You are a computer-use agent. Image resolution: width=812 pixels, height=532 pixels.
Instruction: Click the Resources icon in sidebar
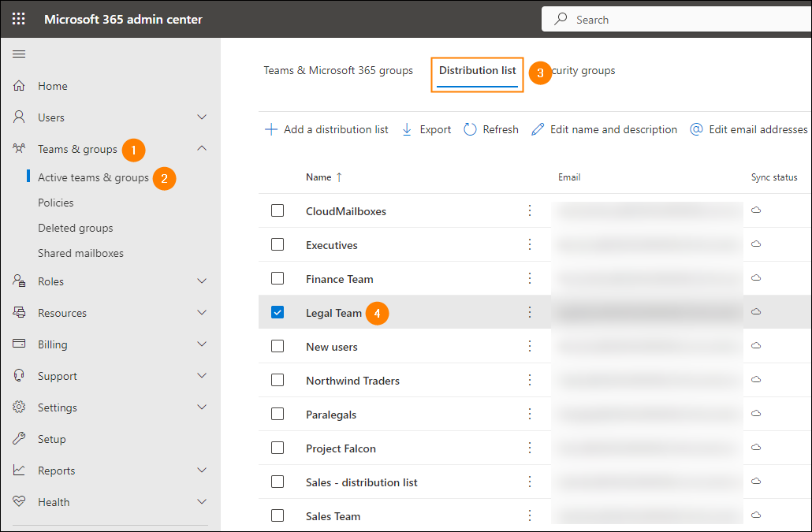point(19,313)
